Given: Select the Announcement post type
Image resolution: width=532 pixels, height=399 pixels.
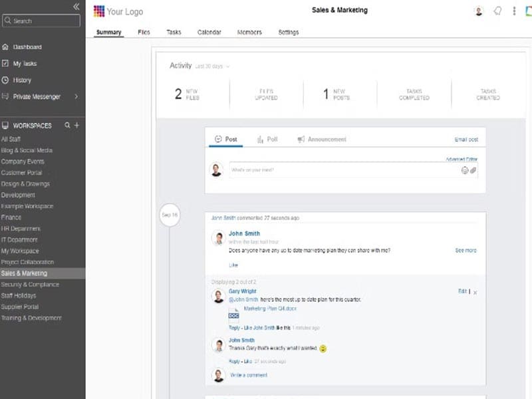Looking at the screenshot, I should 322,140.
